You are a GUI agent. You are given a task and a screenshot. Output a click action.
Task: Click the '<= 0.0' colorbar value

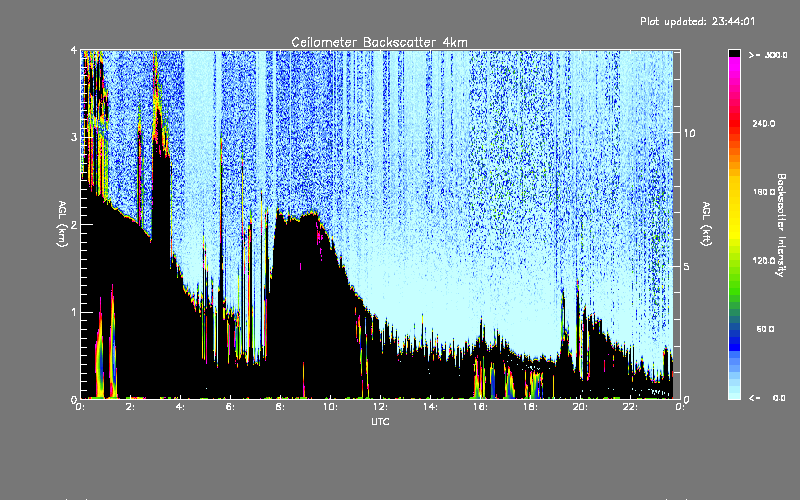(768, 398)
